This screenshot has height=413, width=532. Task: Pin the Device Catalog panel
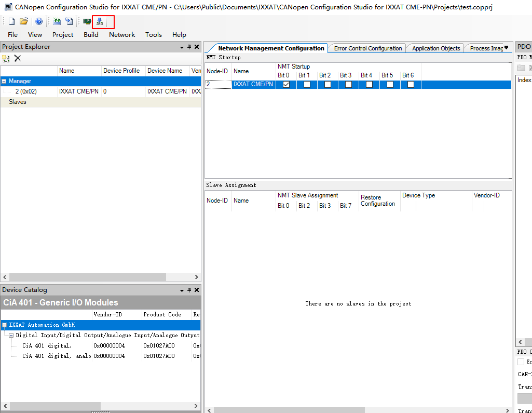click(189, 290)
